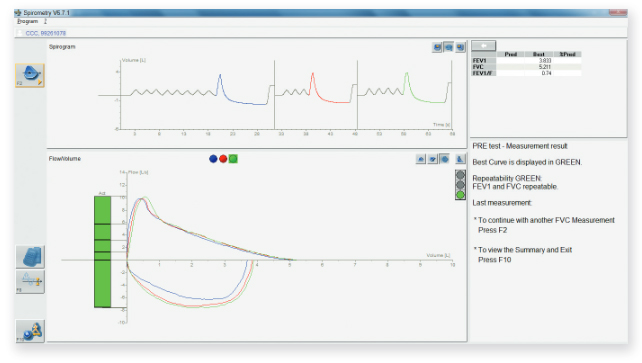Image resolution: width=642 pixels, height=363 pixels.
Task: Click patient link CCC, 99261078
Action: coord(45,33)
